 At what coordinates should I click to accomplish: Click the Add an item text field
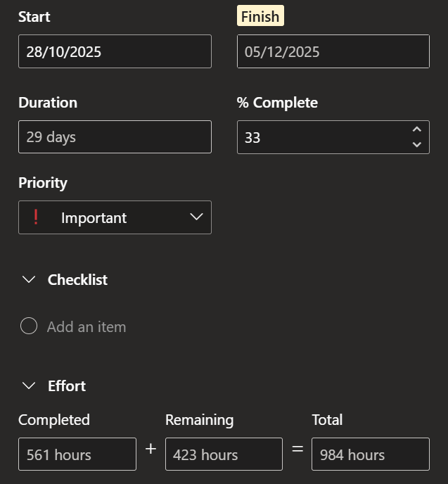87,327
